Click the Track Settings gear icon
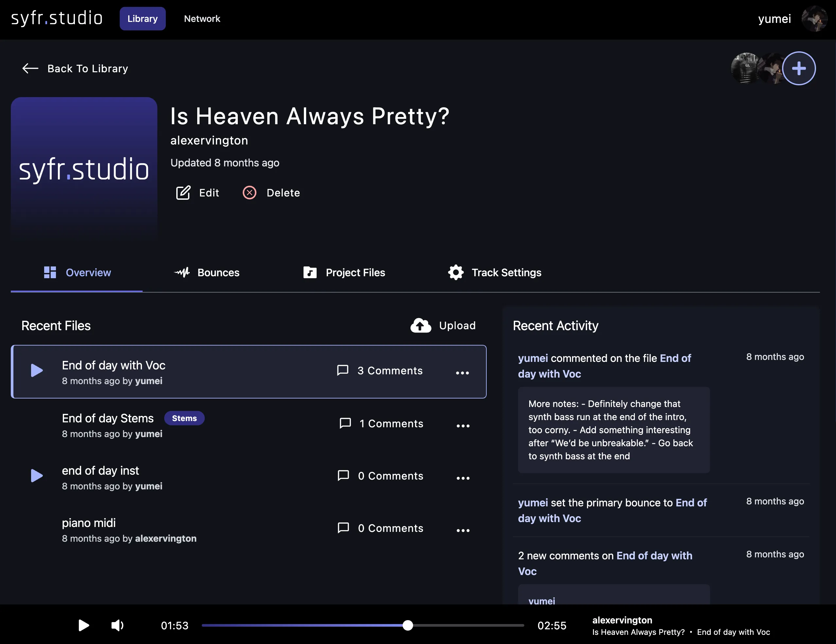836x644 pixels. [456, 272]
